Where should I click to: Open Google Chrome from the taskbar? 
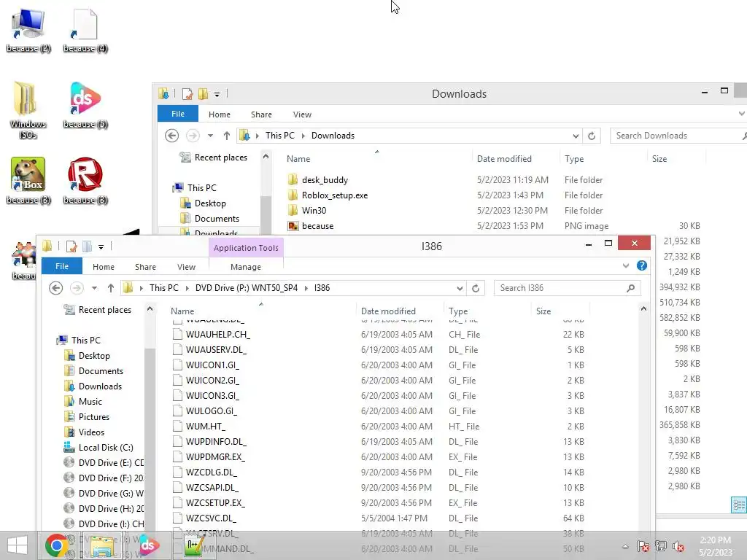[x=57, y=545]
